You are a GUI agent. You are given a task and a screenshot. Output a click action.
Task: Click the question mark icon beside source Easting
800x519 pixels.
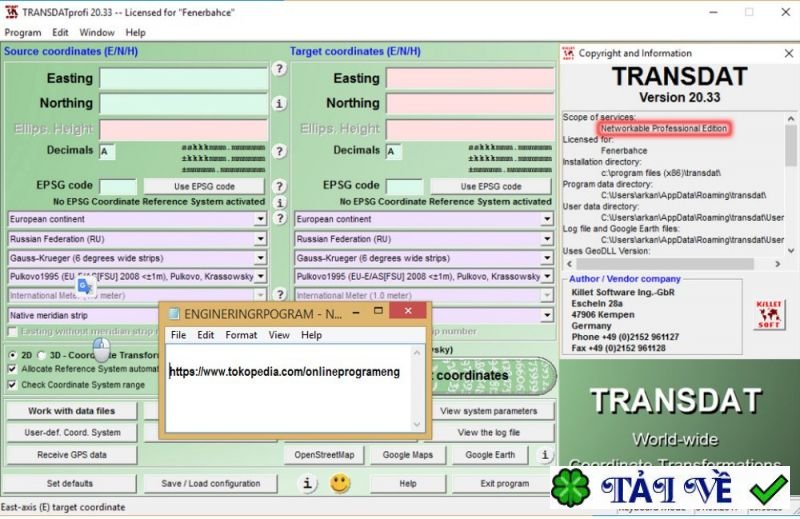coord(279,68)
